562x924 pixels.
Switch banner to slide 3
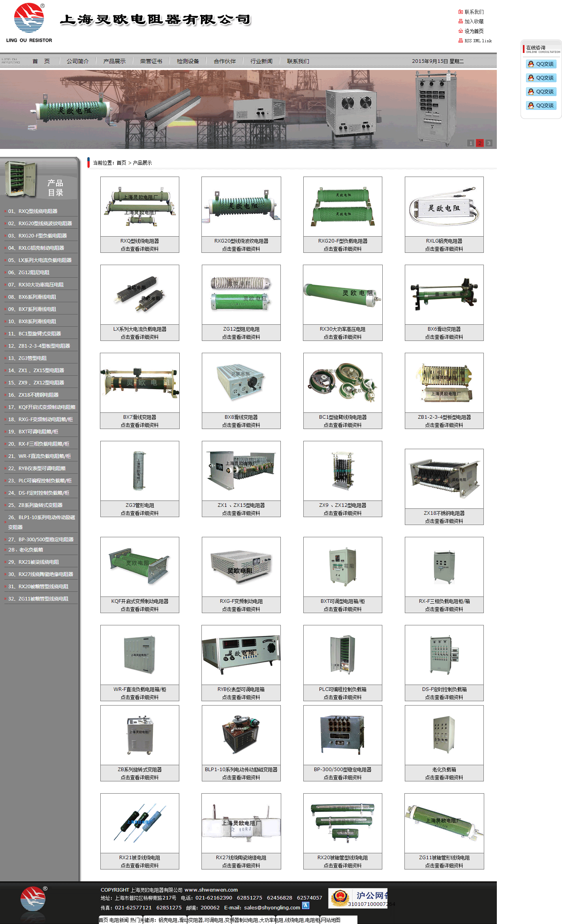(x=489, y=143)
